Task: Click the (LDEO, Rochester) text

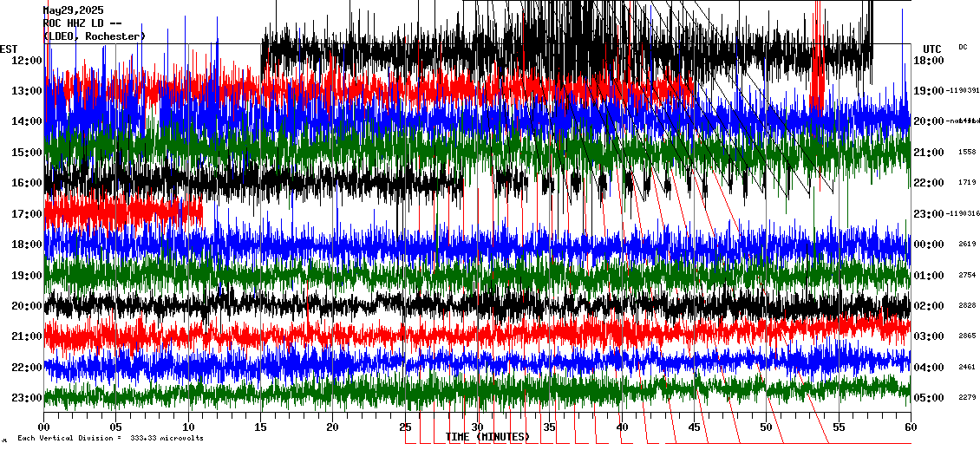Action: tap(94, 36)
